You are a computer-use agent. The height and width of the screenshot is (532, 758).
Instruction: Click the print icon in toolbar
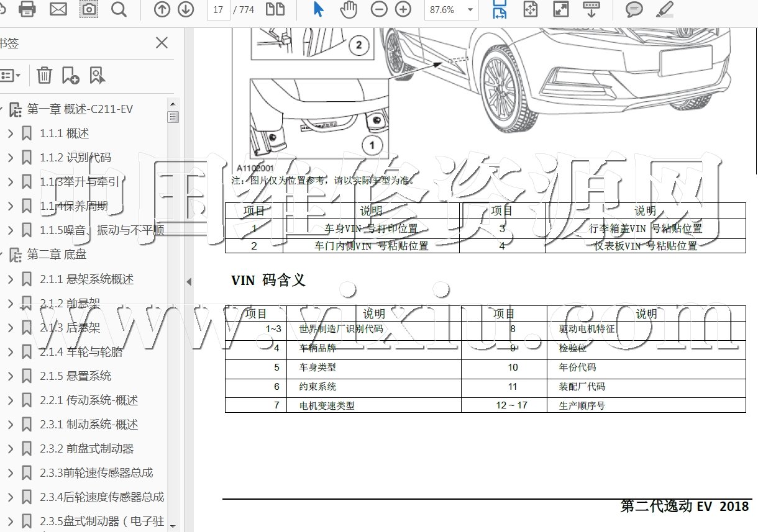[x=27, y=9]
